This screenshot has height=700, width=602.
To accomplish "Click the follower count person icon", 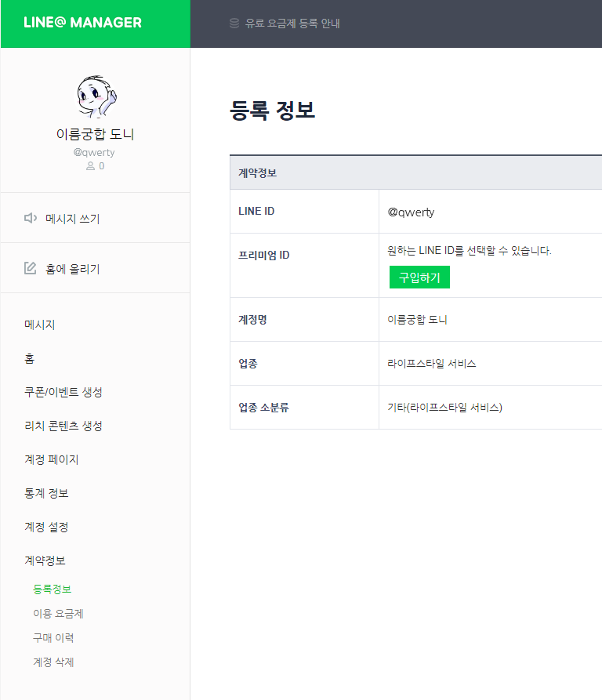I will coord(91,166).
